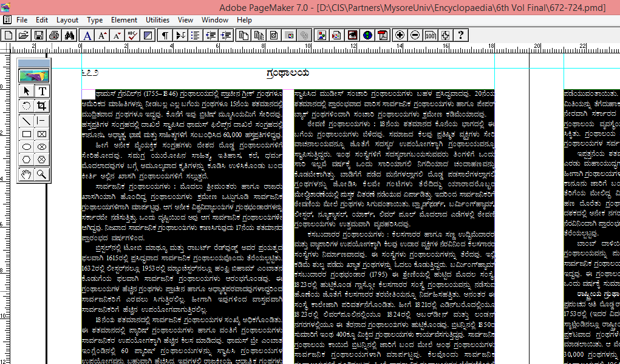This screenshot has height=364, width=620.
Task: Select the Ellipse tool
Action: pyautogui.click(x=26, y=146)
